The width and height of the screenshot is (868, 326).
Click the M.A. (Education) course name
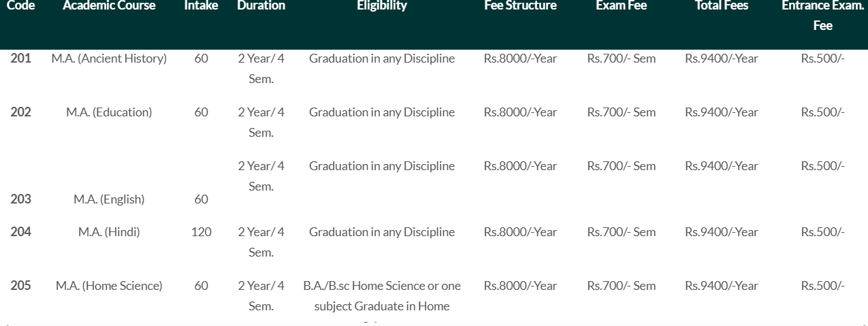(109, 112)
